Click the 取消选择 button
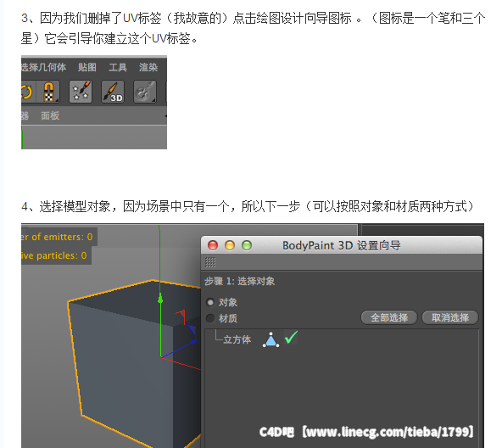The height and width of the screenshot is (448, 502). (x=449, y=317)
